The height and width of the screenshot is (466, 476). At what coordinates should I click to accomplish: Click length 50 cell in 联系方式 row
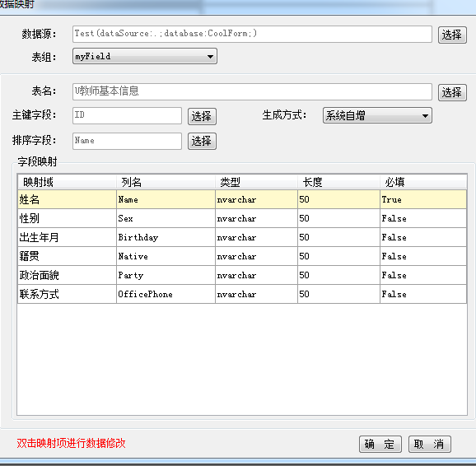click(338, 294)
